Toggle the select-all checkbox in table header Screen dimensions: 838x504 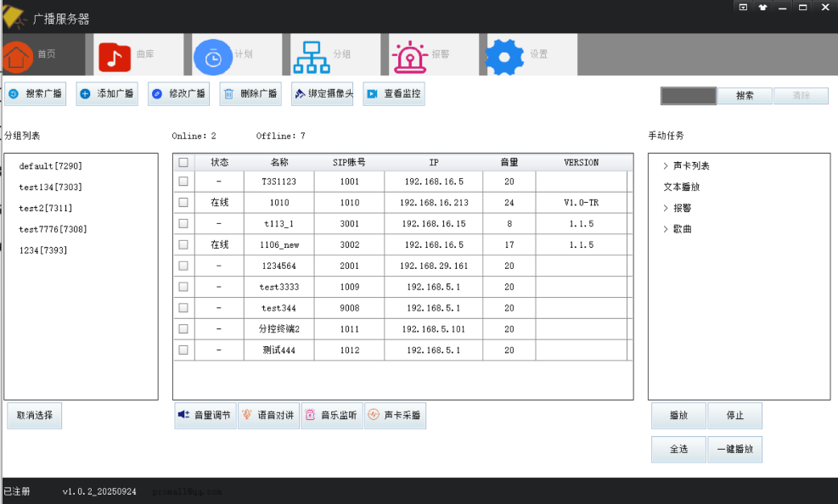[x=183, y=161]
